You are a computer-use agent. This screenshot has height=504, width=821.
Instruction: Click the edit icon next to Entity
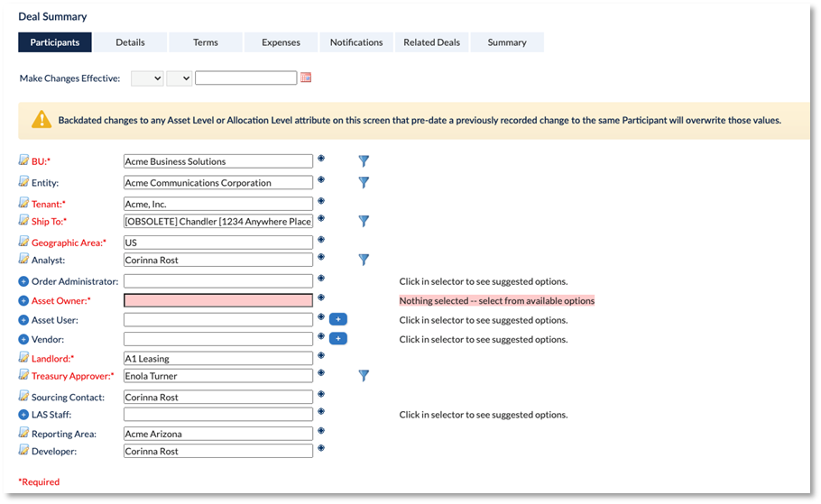click(x=23, y=181)
